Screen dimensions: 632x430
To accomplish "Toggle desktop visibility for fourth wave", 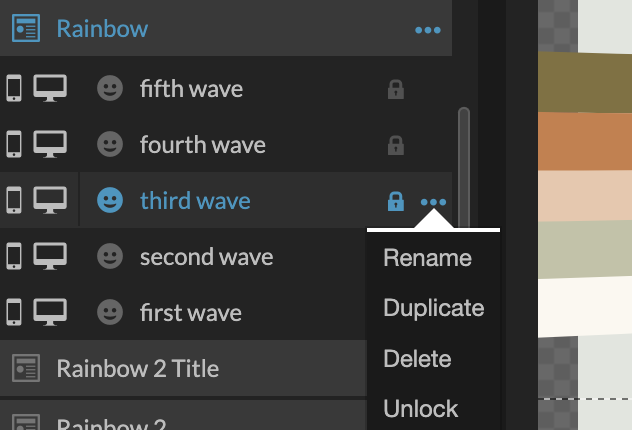I will [50, 144].
